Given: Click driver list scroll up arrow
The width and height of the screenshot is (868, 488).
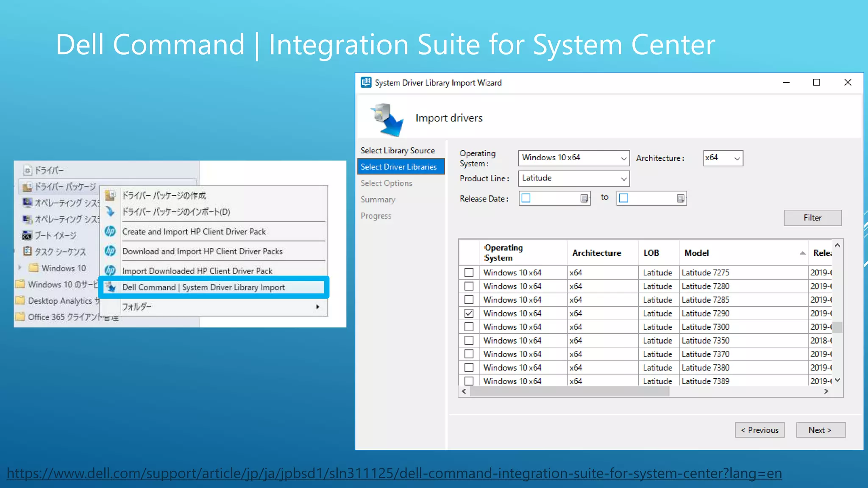Looking at the screenshot, I should (837, 245).
